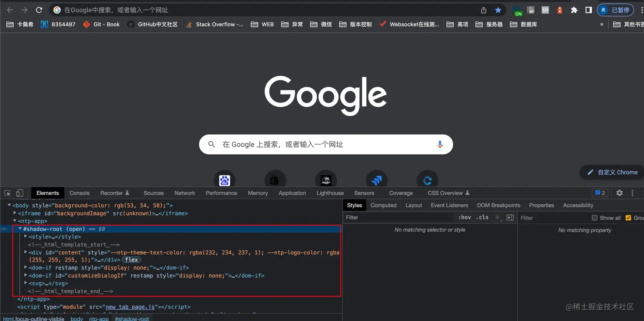Switch to the Memory tab
The width and height of the screenshot is (644, 321).
(258, 193)
